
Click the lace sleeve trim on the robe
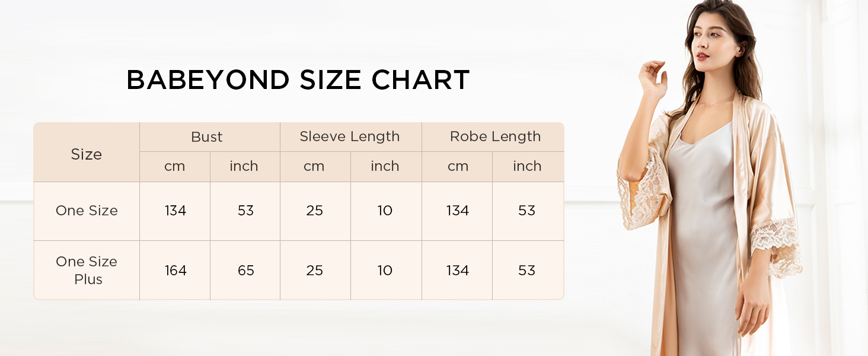(x=776, y=244)
